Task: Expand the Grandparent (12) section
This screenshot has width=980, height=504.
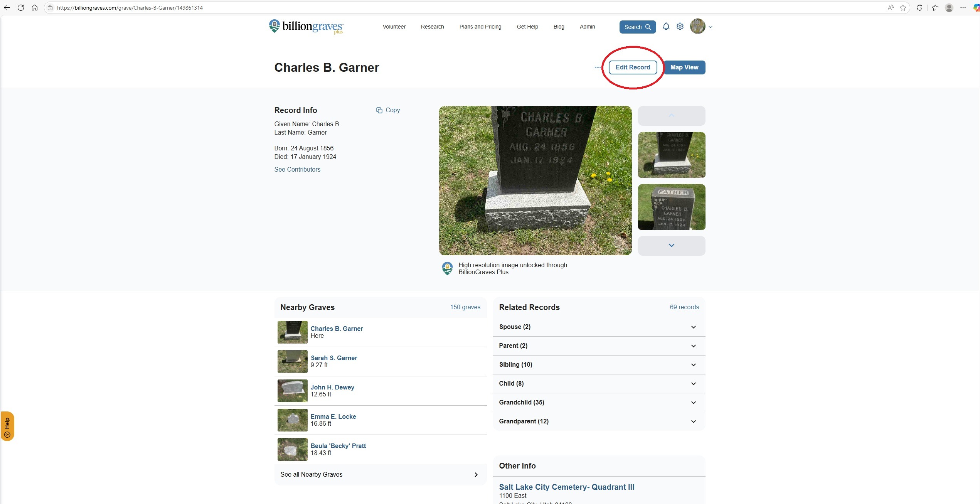Action: (599, 421)
